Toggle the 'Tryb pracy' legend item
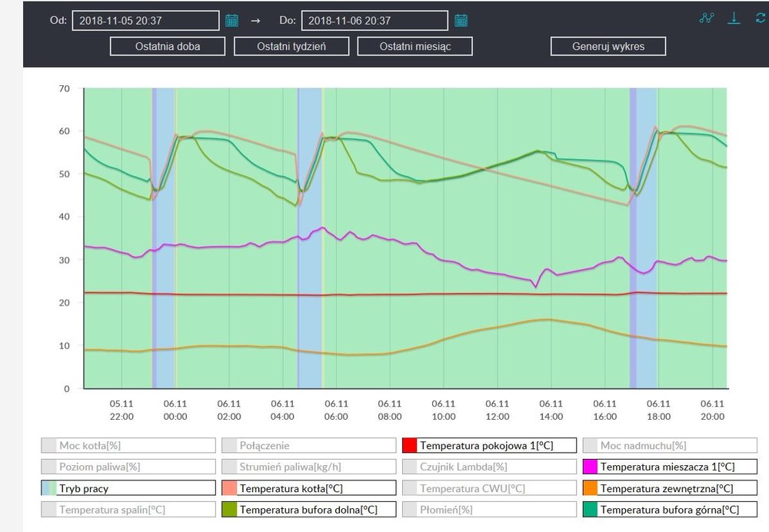Screen dimensions: 769x532 click(x=128, y=488)
